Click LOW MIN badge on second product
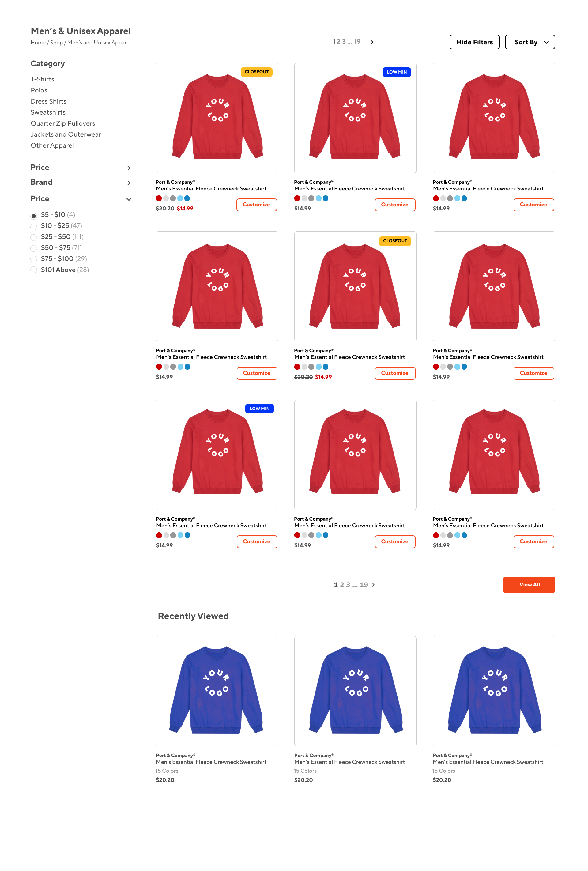This screenshot has height=871, width=588. pos(397,72)
